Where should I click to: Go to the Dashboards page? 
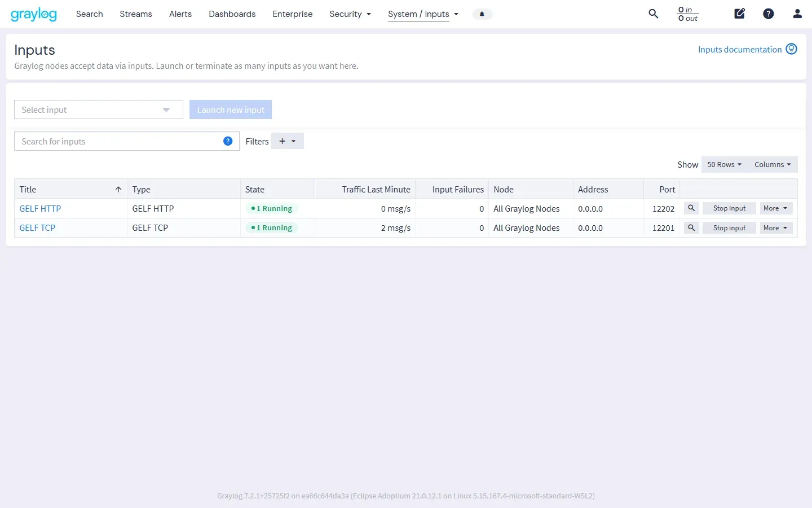pyautogui.click(x=232, y=14)
